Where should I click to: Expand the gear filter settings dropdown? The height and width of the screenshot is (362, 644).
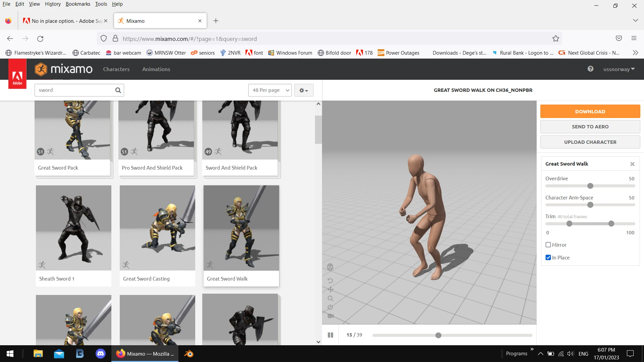pos(304,90)
